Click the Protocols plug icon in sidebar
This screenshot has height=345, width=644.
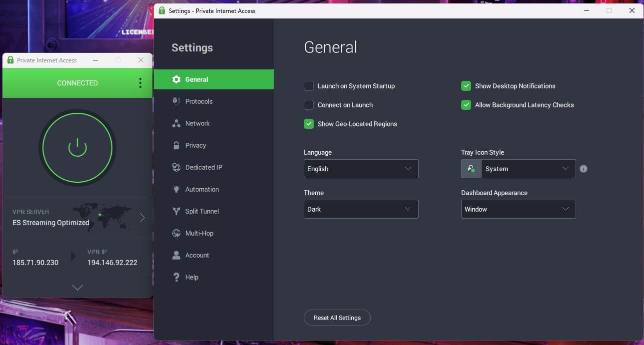[176, 101]
